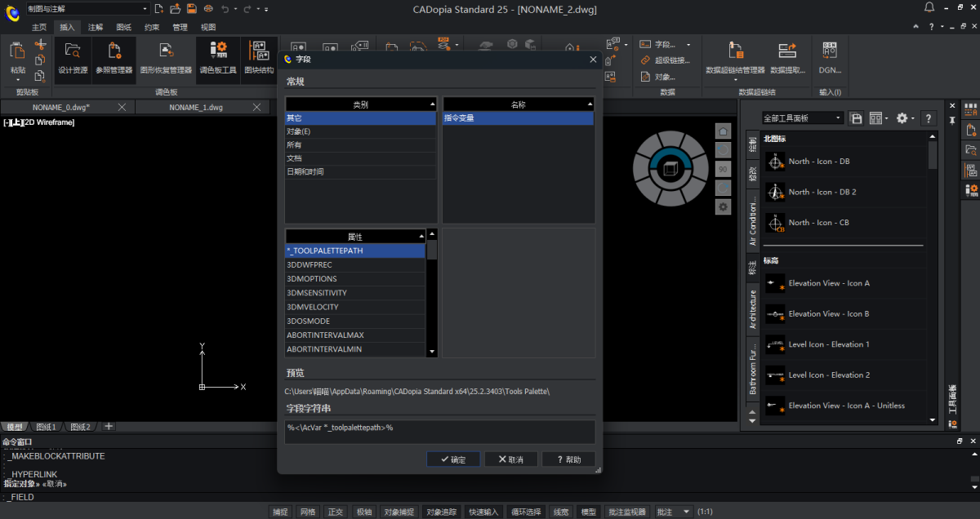Toggle 捕捉 snap in status bar
980x519 pixels.
[x=280, y=512]
